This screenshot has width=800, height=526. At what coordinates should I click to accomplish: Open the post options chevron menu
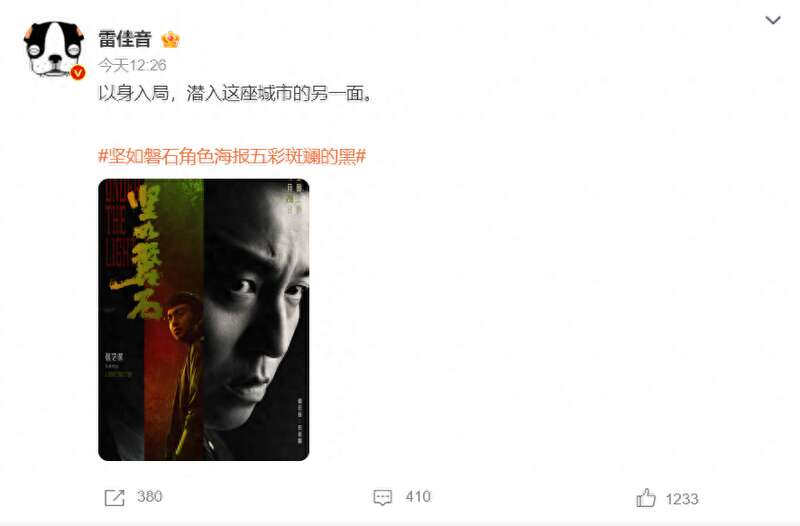(773, 20)
